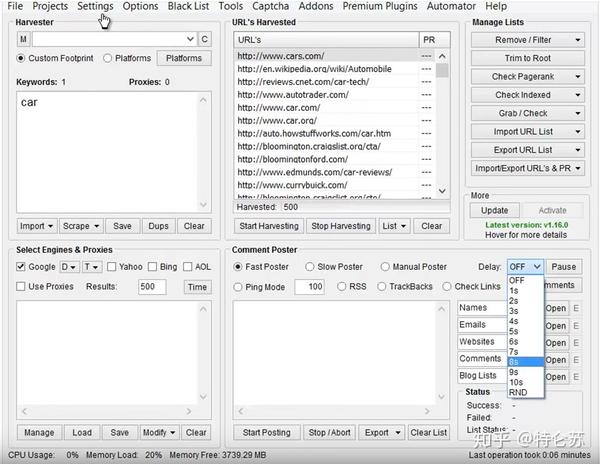The width and height of the screenshot is (600, 464).
Task: Toggle the Google checkbox
Action: 21,267
